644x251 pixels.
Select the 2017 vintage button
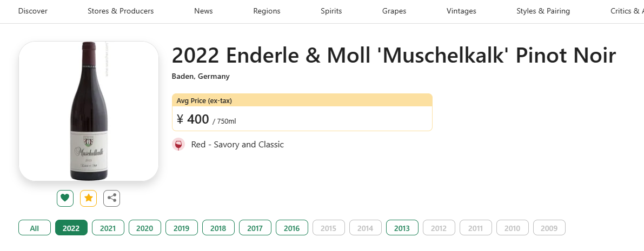(255, 228)
